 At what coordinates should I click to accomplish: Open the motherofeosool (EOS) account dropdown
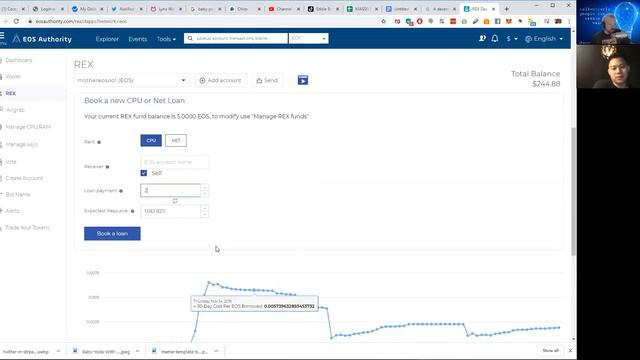(x=131, y=80)
